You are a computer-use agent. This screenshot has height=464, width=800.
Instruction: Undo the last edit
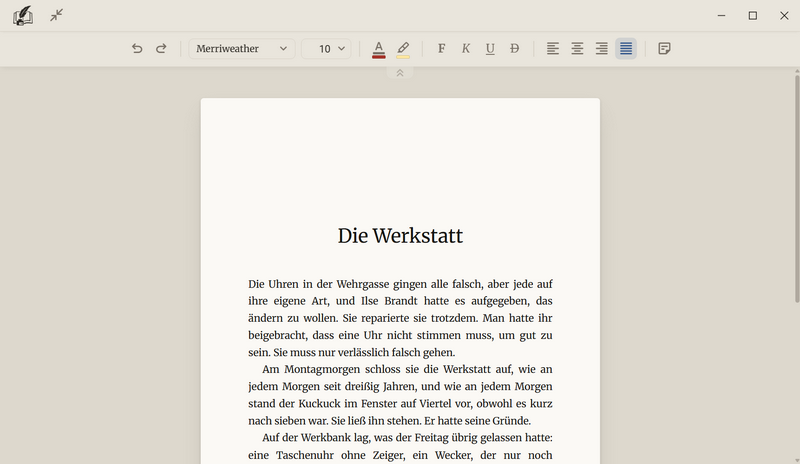click(x=137, y=48)
